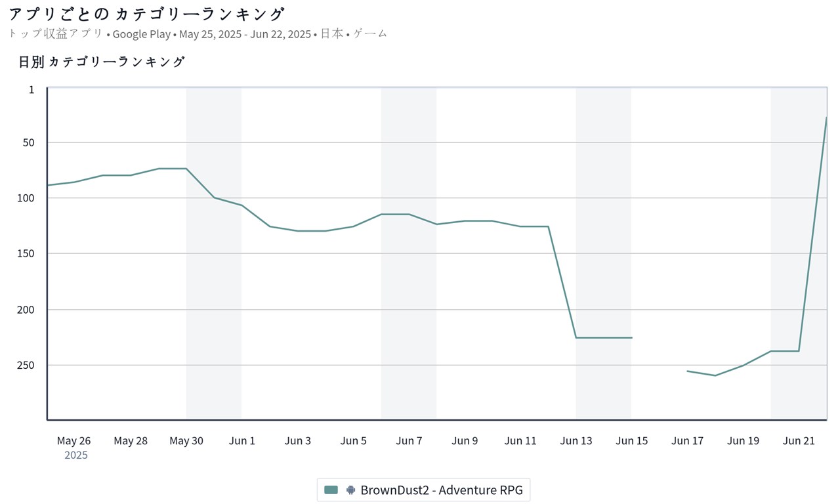Click the rank 1 y-axis label
Screen dimensions: 840x504
(x=31, y=89)
